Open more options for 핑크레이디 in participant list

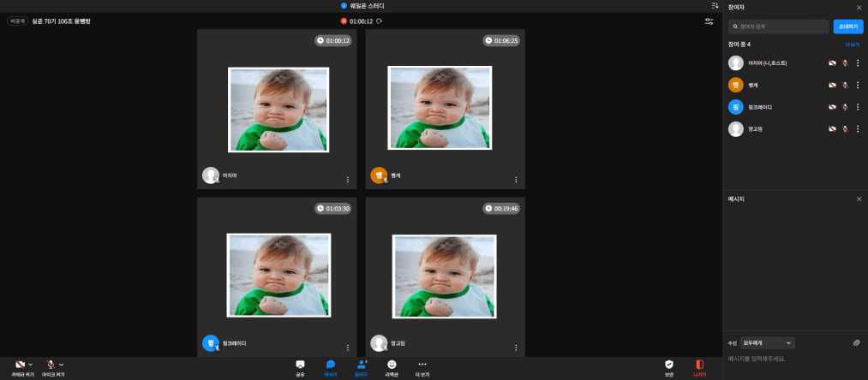858,107
